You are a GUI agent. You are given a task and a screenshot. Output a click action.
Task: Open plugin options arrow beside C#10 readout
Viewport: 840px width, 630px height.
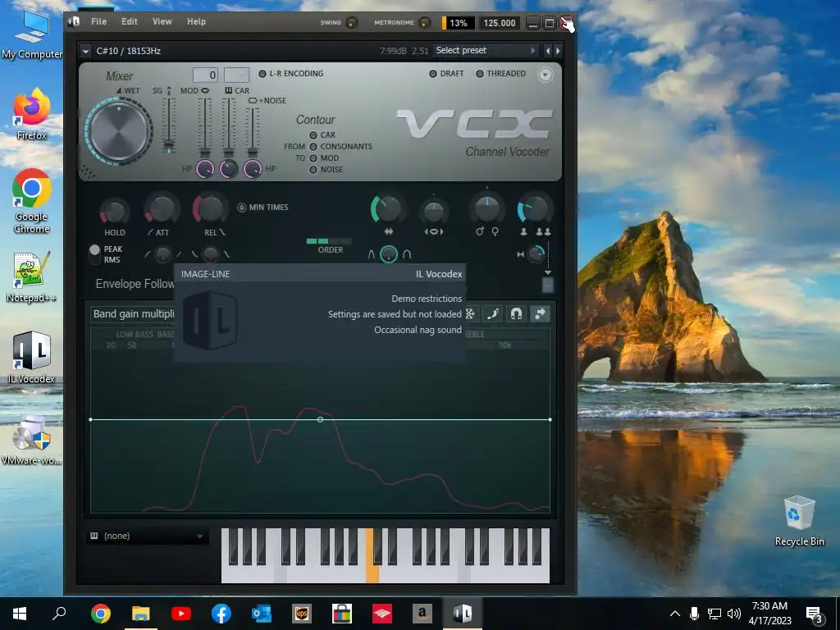[85, 51]
